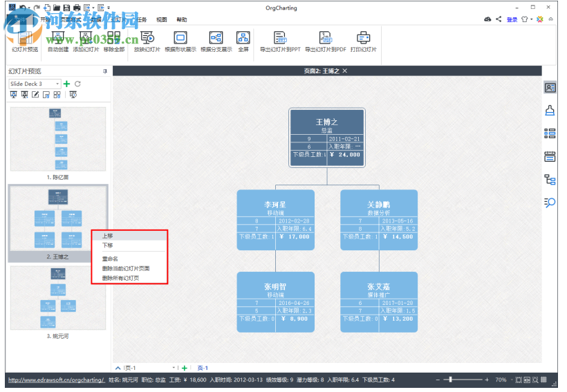Click Auto Create slides (自动创建)
Viewport: 567px width, 392px height.
tap(58, 42)
